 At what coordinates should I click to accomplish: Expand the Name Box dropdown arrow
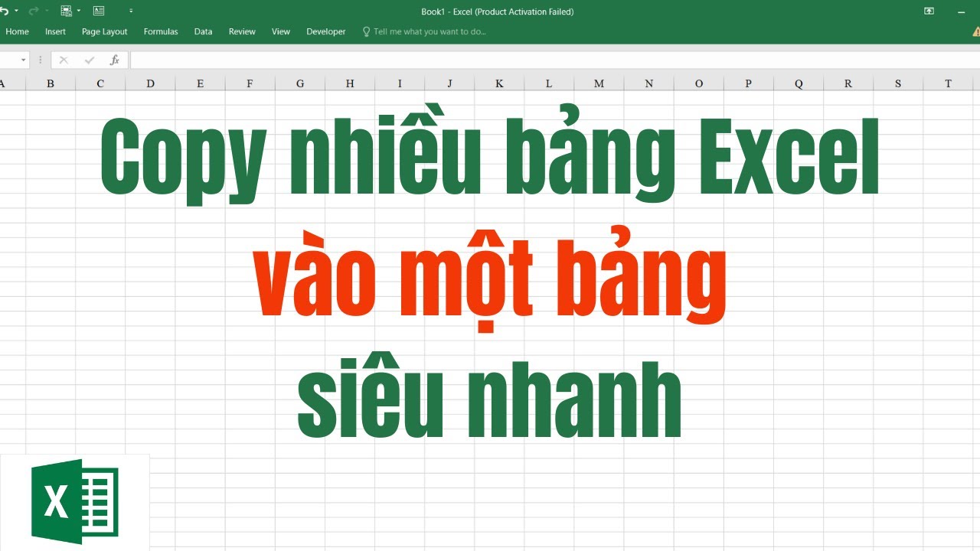click(23, 60)
